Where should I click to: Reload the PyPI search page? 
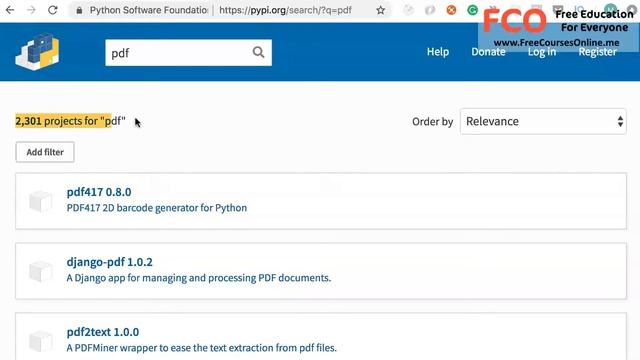(x=53, y=10)
